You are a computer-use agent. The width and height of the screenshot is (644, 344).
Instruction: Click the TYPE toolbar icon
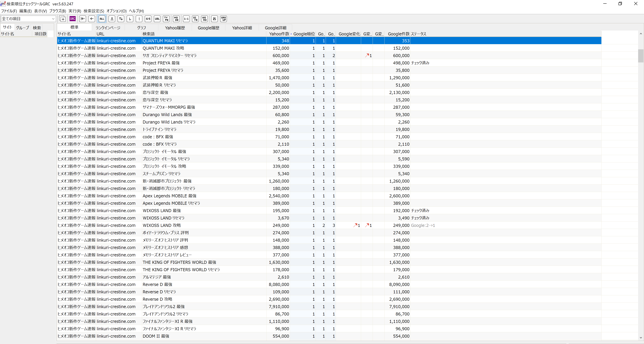pos(166,19)
